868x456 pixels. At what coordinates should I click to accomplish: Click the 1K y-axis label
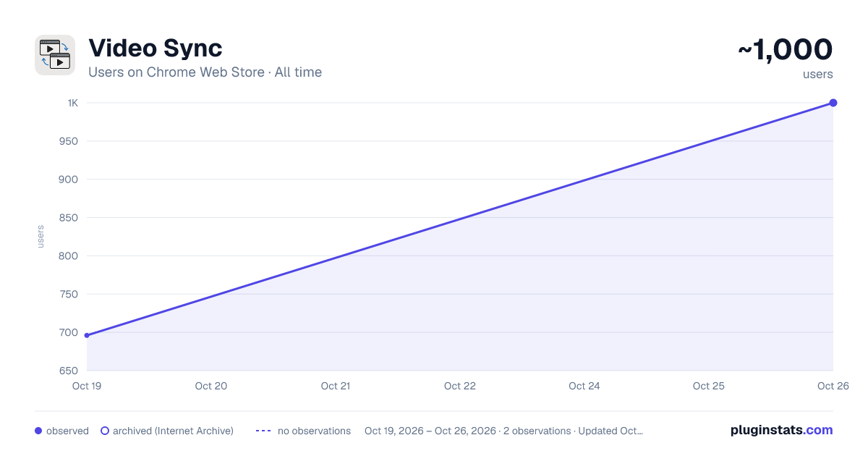pos(73,103)
